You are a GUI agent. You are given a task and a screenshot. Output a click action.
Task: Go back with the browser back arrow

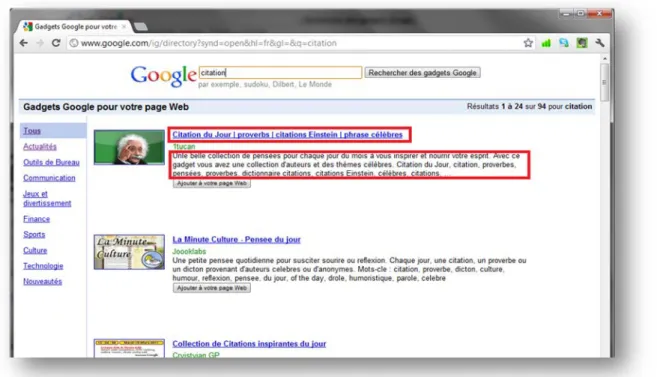23,43
